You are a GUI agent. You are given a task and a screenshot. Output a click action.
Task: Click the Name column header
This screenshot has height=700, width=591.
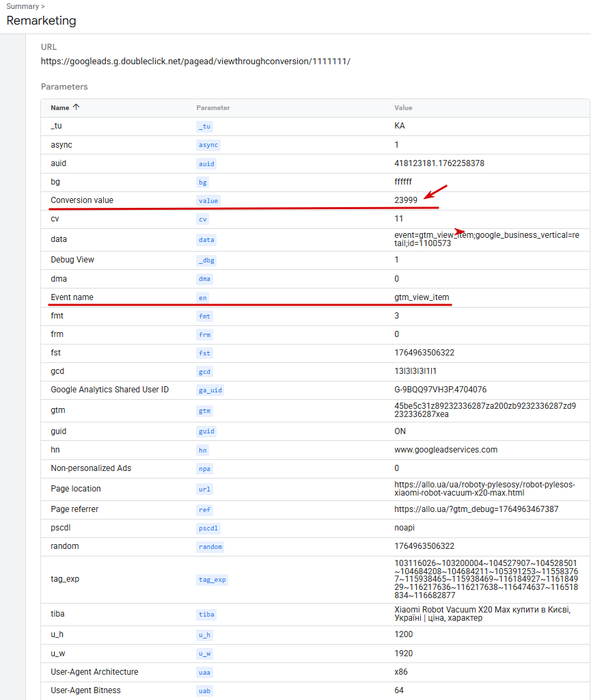[x=60, y=107]
